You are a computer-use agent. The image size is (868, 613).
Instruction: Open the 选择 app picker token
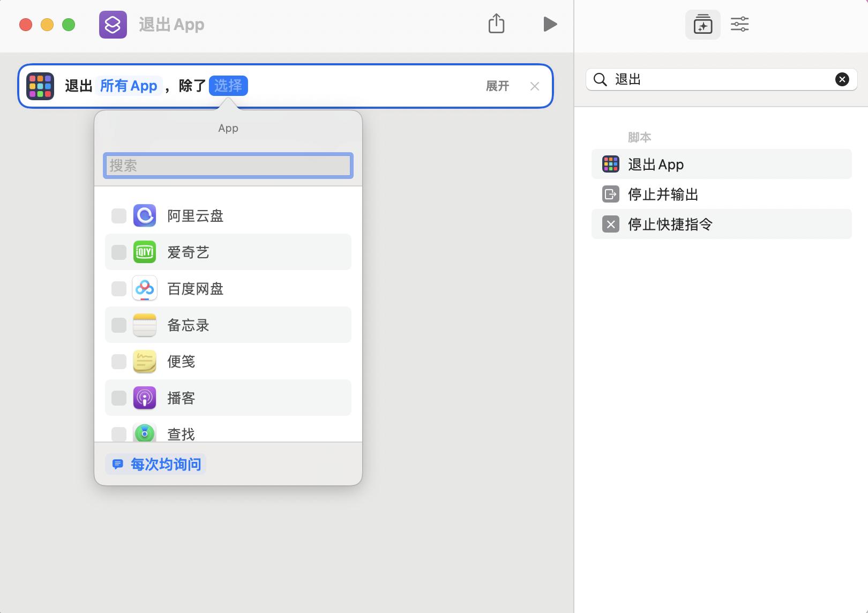tap(229, 86)
